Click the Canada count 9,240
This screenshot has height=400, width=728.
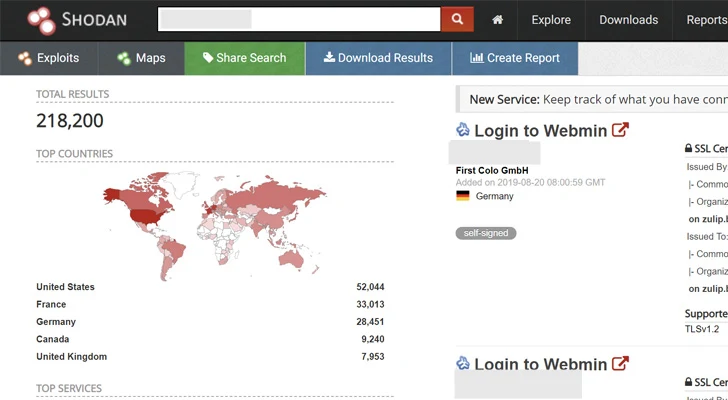click(x=373, y=339)
